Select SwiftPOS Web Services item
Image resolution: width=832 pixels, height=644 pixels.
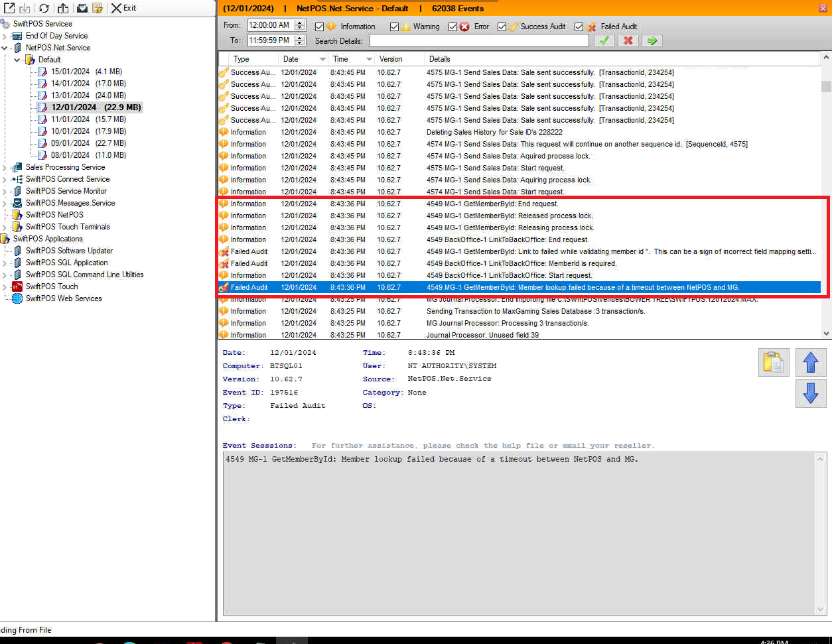(x=64, y=298)
